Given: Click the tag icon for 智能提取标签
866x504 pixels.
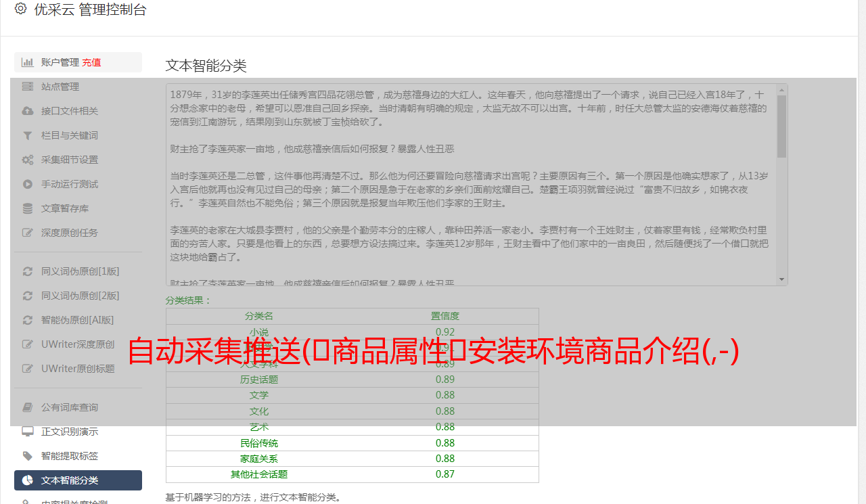Looking at the screenshot, I should [27, 456].
